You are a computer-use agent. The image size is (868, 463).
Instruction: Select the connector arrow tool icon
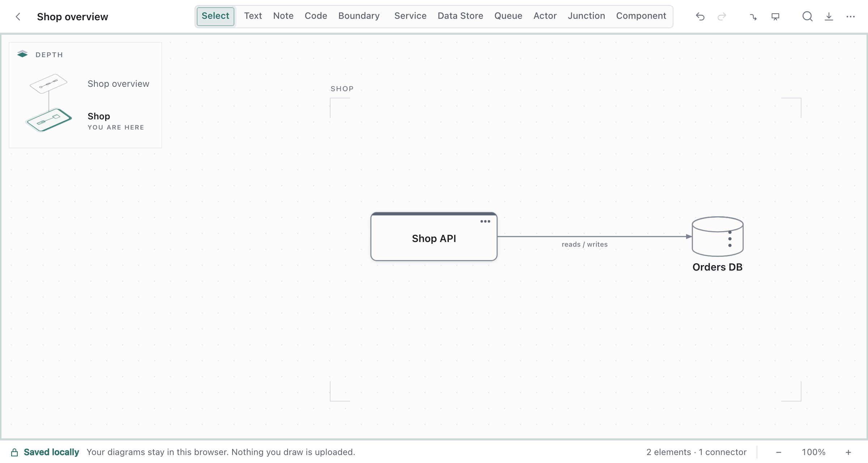click(x=753, y=17)
